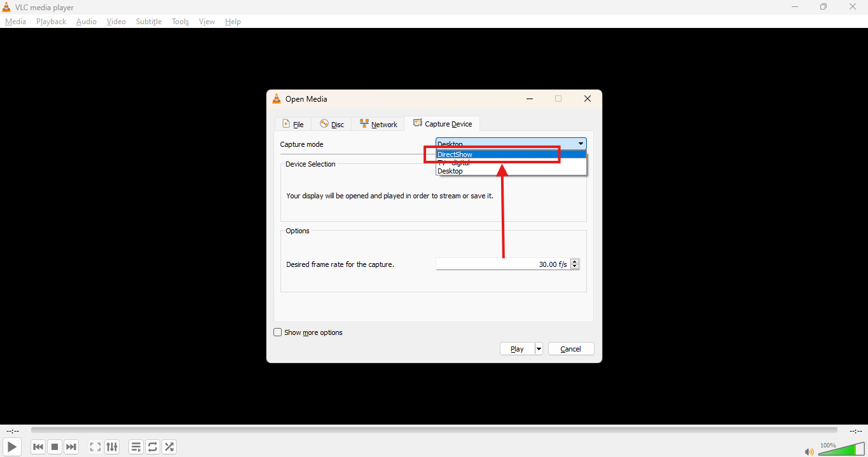Enable the Show more options checkbox
868x457 pixels.
tap(278, 332)
